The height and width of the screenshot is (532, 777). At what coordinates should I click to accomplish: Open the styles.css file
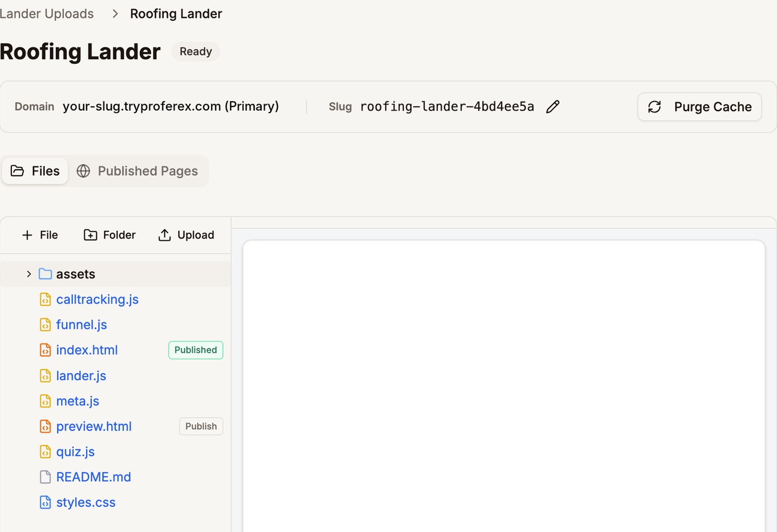click(85, 502)
